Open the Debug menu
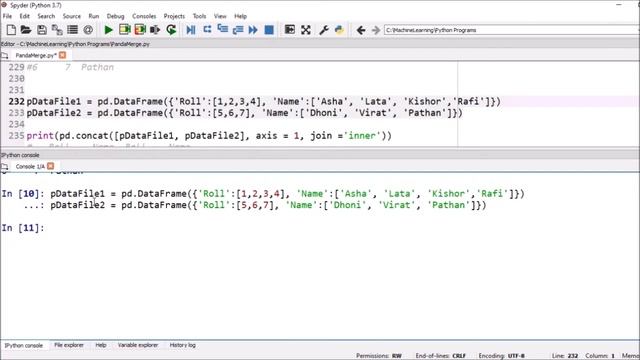640x360 pixels. point(116,16)
